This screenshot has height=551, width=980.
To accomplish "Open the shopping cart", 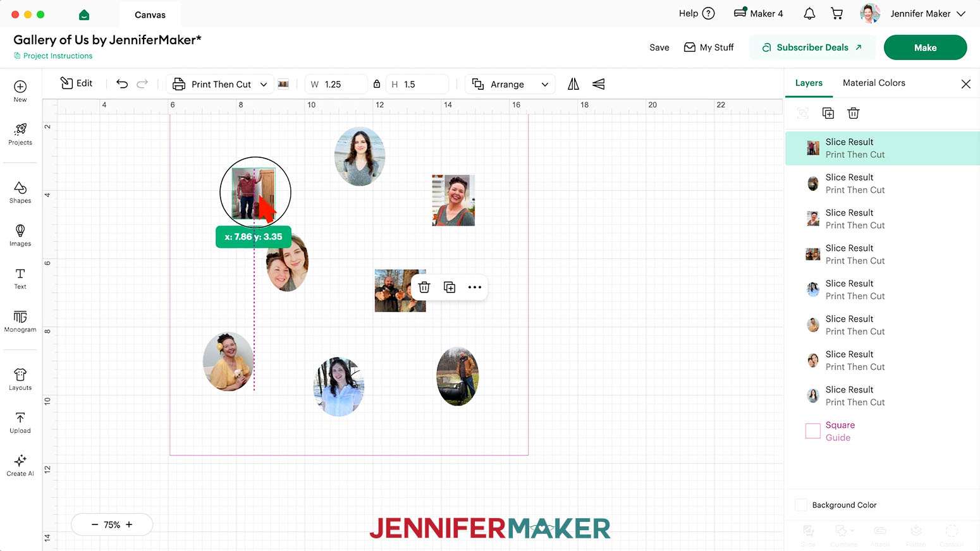I will (x=837, y=14).
